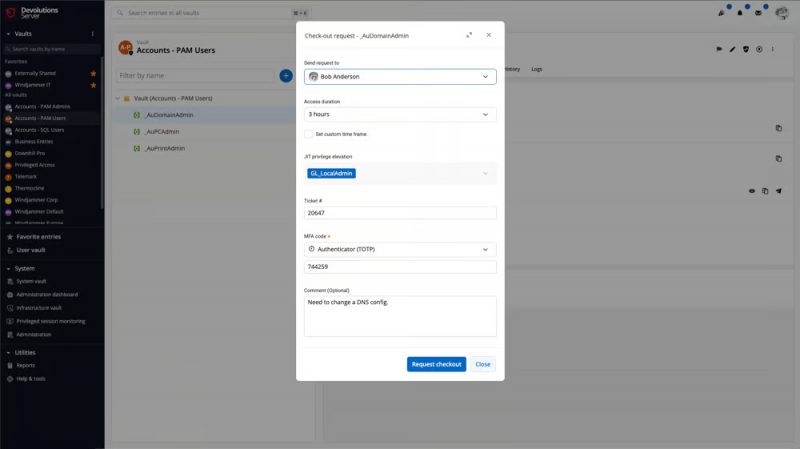Open the User vault
Screen dimensions: 800x449
click(31, 251)
